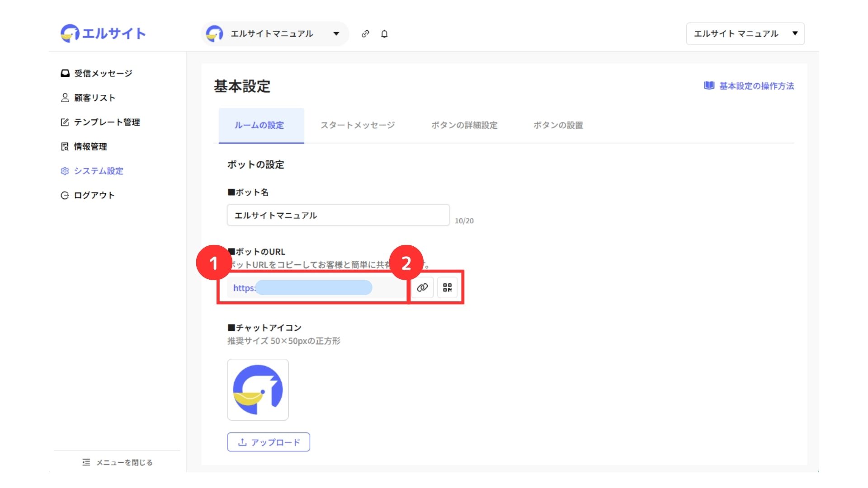
Task: Open the ボタンの設置 tab
Action: pos(558,125)
